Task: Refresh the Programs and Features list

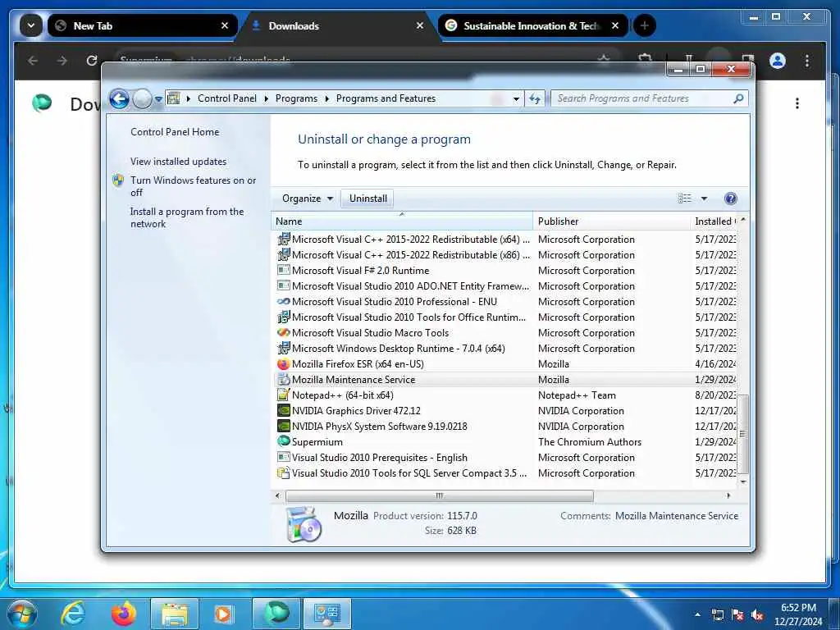Action: point(535,98)
